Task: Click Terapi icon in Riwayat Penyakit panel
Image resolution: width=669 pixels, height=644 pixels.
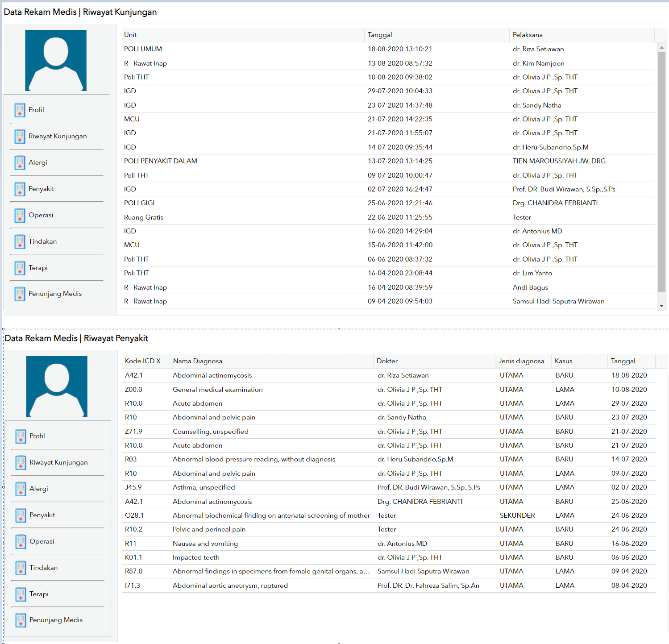Action: [21, 594]
